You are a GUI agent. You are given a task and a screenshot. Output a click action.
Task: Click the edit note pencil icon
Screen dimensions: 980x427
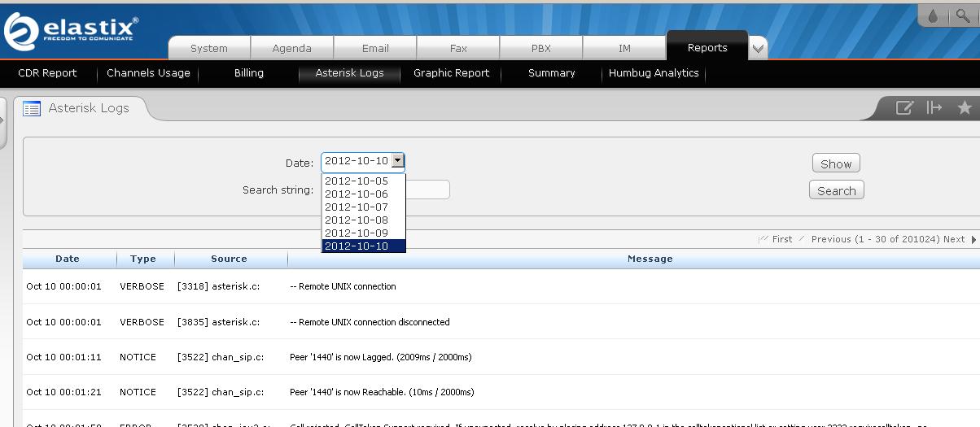tap(903, 108)
